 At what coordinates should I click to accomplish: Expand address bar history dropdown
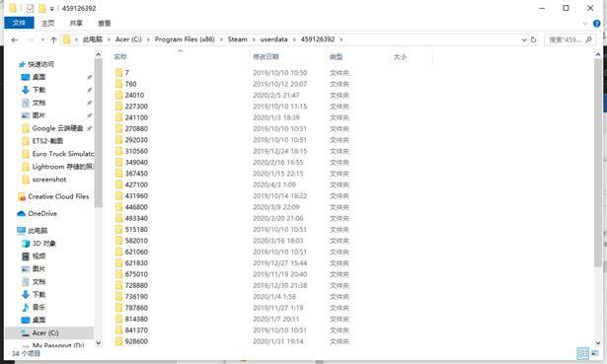tap(524, 39)
